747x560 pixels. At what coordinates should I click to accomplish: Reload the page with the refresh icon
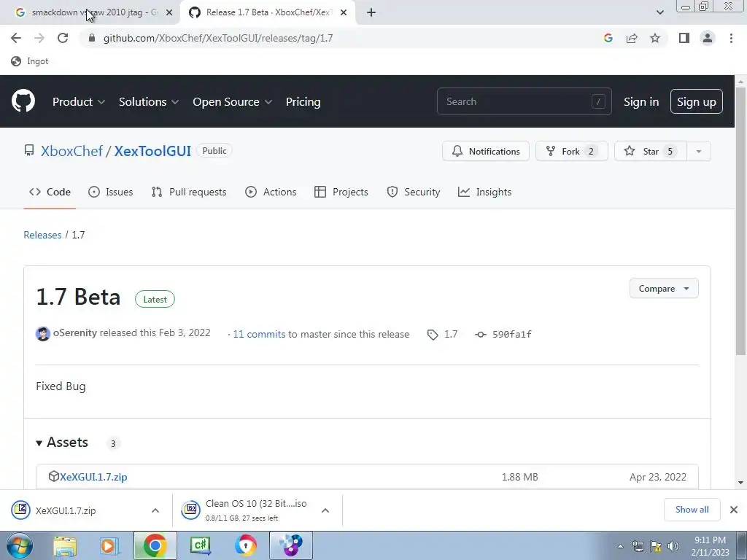63,38
